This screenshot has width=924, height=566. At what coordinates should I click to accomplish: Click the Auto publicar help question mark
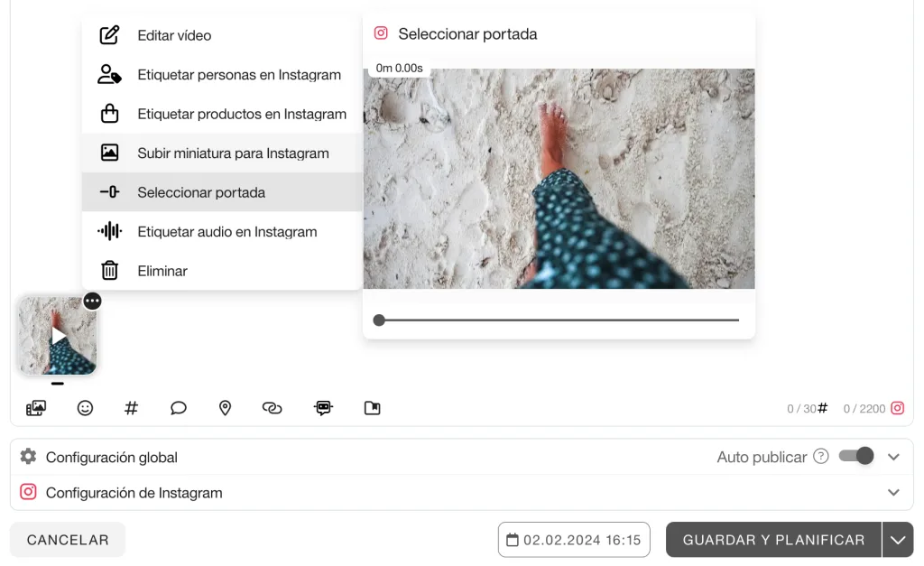821,457
